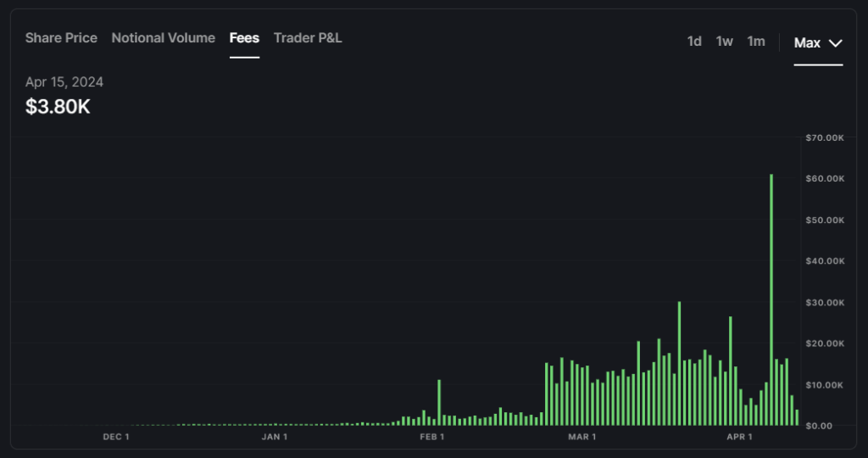Click the $3.80K fee value
Screen dimensions: 868x458
[x=58, y=107]
